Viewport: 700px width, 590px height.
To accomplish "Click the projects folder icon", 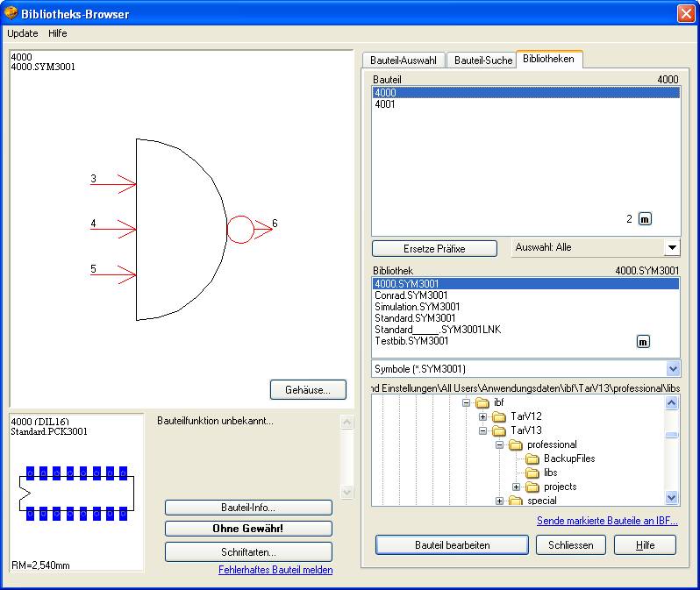I will 532,487.
